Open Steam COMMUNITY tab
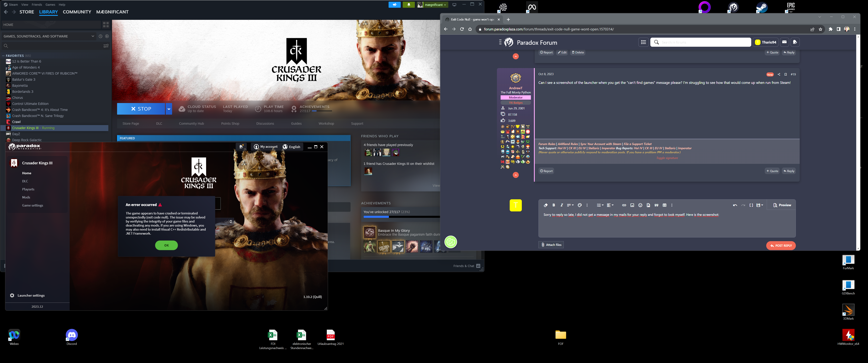 pos(77,12)
